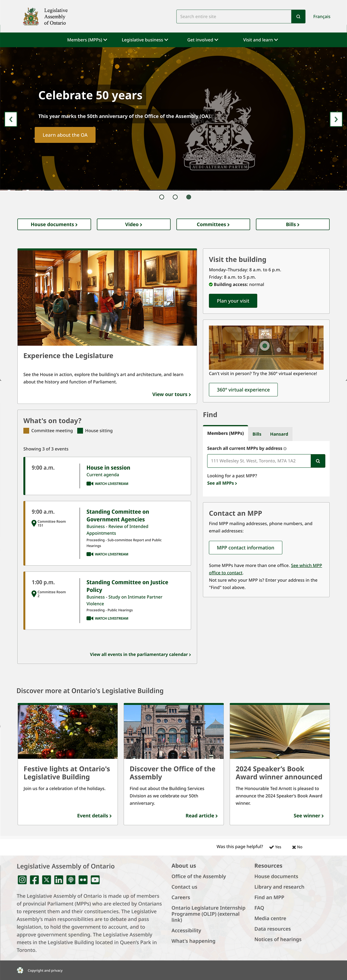Screen dimensions: 347x980
Task: Open 'House in session' event link
Action: pos(108,468)
